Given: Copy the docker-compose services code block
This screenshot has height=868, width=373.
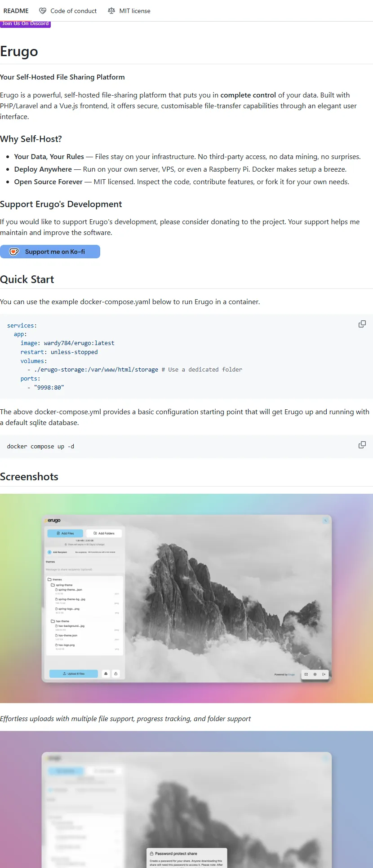Looking at the screenshot, I should [362, 324].
